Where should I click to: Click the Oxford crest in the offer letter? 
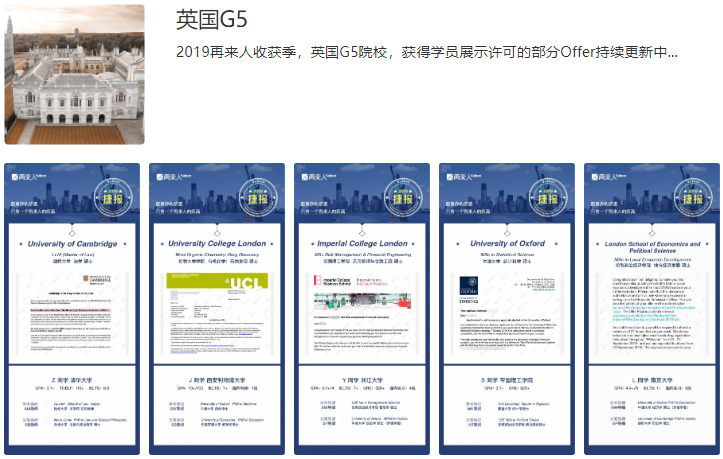pyautogui.click(x=468, y=286)
